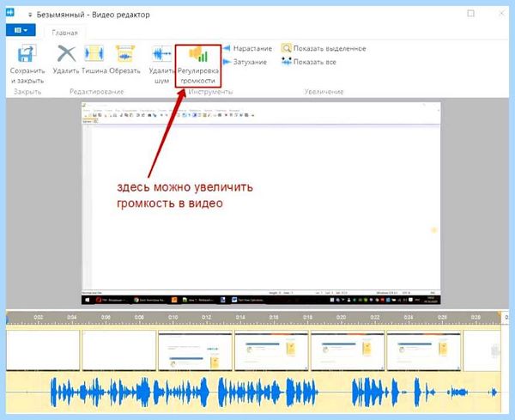
Task: Select sixth frame thumbnail in timeline
Action: 424,350
